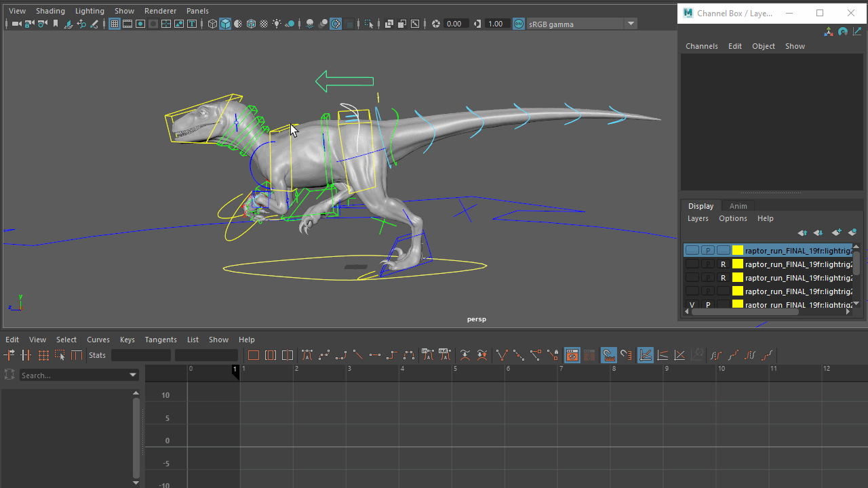The height and width of the screenshot is (488, 868).
Task: Open the Channels menu in Channel Box
Action: pyautogui.click(x=701, y=46)
